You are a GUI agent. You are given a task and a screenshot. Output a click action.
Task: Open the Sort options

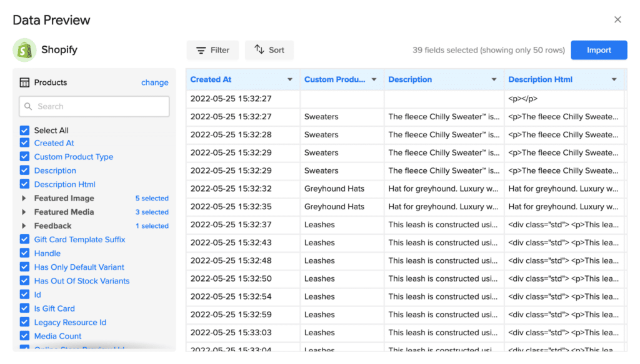(269, 51)
